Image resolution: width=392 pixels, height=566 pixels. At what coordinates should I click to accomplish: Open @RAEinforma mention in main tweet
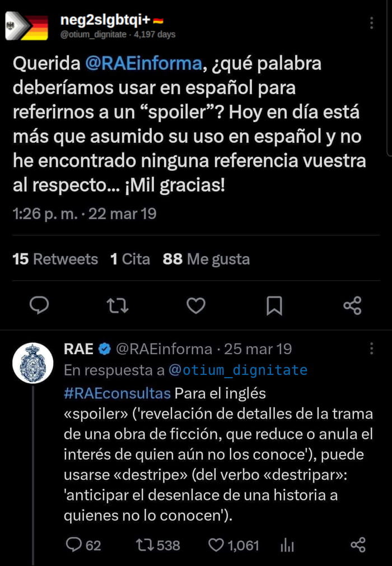click(143, 63)
